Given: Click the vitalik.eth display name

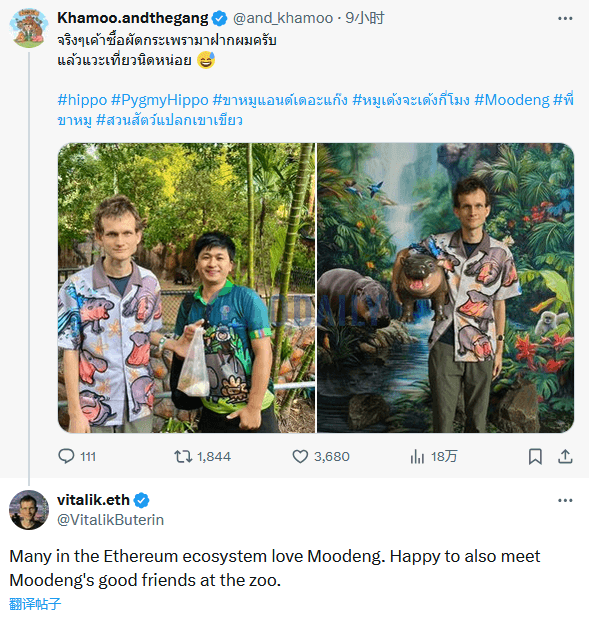Looking at the screenshot, I should pos(93,500).
